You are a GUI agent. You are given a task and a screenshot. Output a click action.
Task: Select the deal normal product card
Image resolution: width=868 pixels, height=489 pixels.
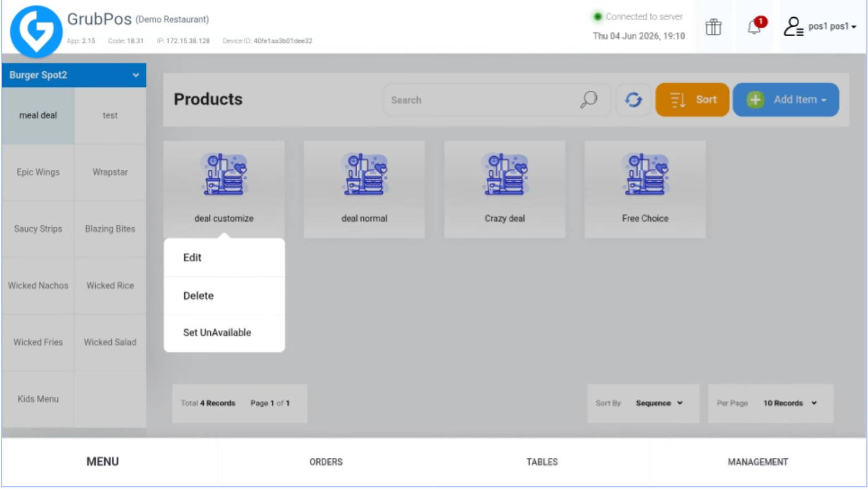coord(364,189)
